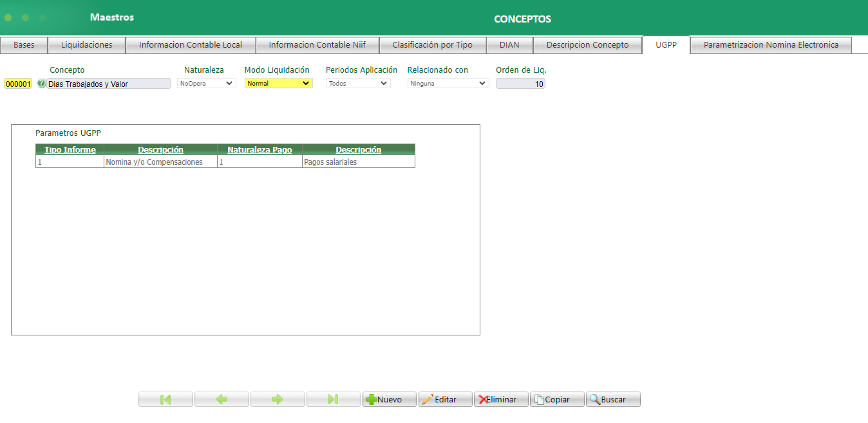
Task: Select the UGPP tab
Action: (666, 45)
